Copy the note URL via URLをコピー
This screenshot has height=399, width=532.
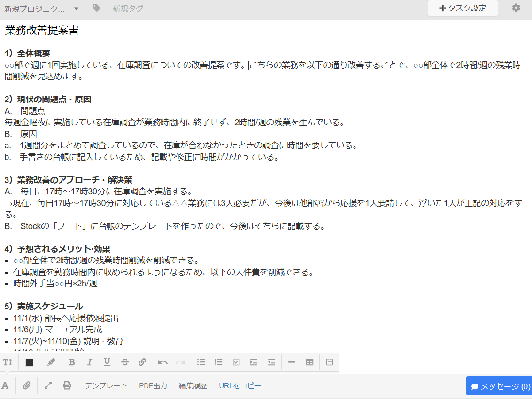click(x=239, y=385)
